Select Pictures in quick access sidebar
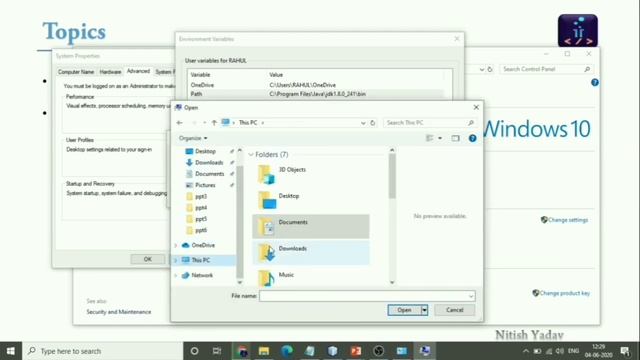 [205, 185]
